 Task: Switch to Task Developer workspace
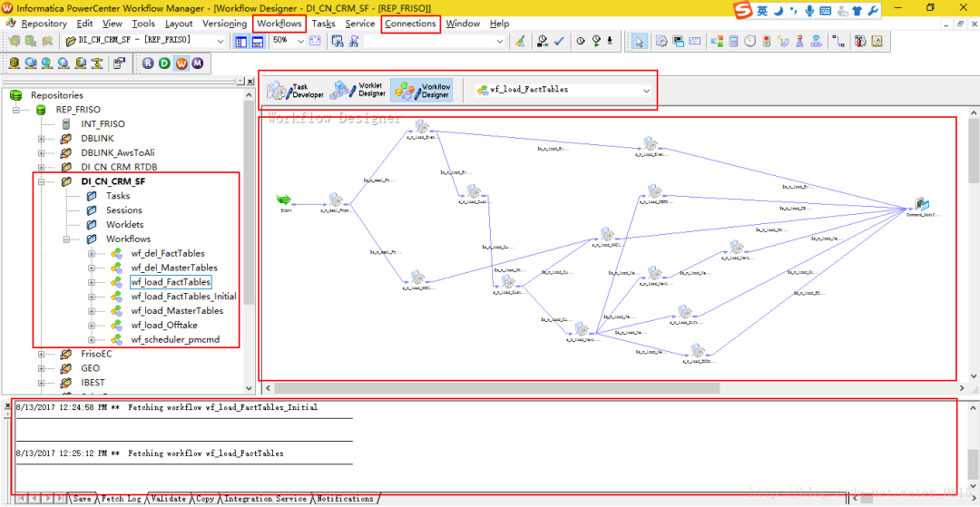point(296,91)
